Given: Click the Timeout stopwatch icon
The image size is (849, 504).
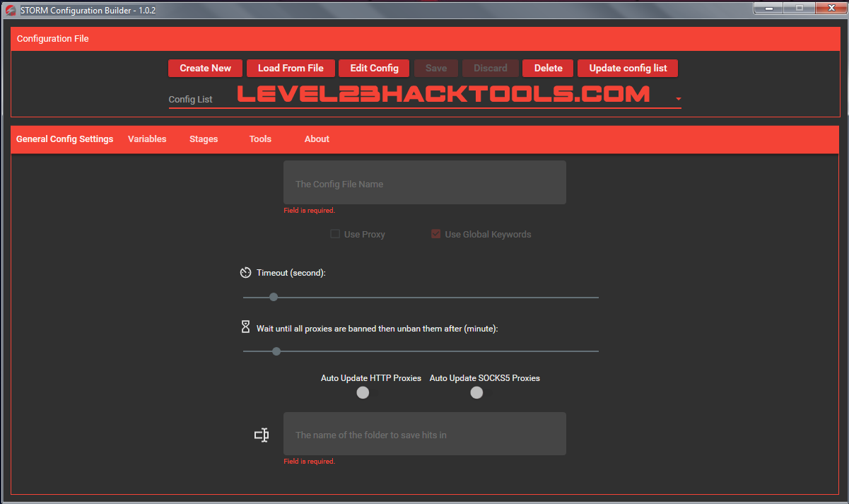Looking at the screenshot, I should point(246,272).
